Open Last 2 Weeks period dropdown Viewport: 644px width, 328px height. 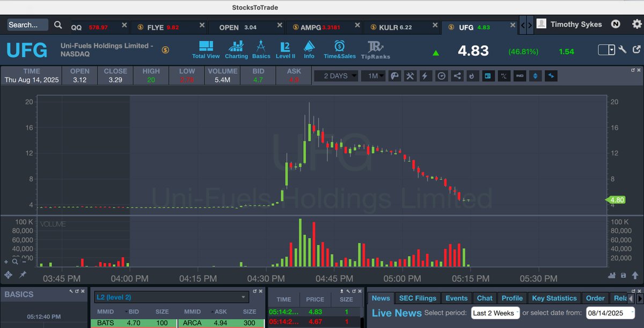point(496,312)
